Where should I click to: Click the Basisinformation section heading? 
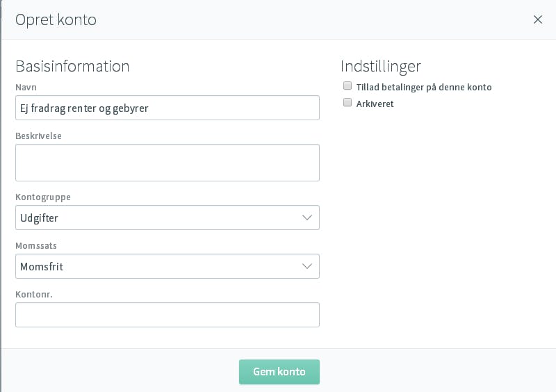click(x=72, y=66)
